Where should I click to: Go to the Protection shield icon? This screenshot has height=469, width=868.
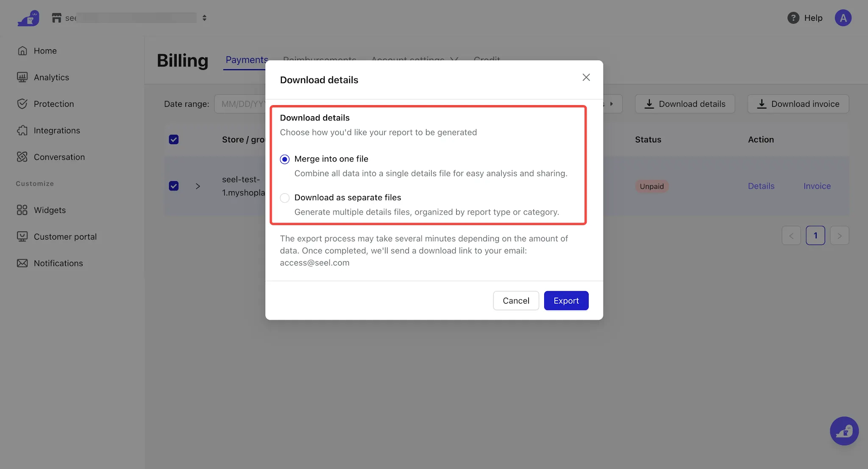22,104
